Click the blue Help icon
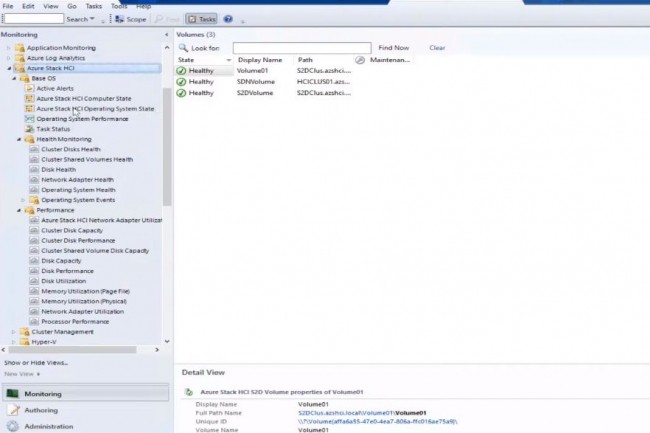The image size is (650, 433). pos(228,19)
